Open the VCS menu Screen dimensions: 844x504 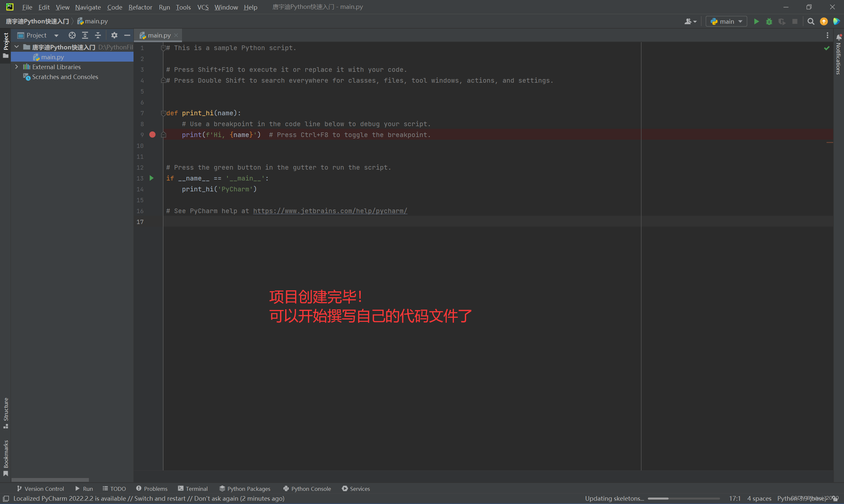203,7
